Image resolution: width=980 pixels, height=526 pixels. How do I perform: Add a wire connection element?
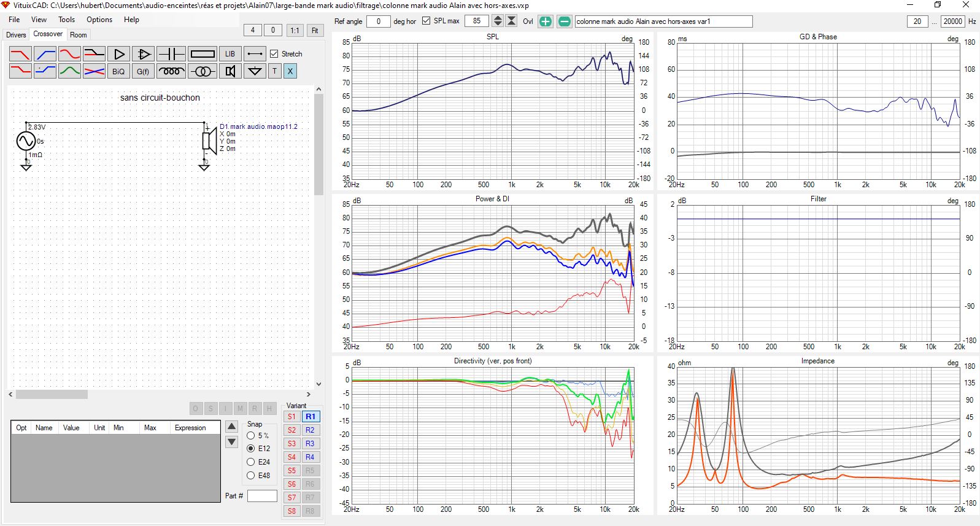click(254, 54)
